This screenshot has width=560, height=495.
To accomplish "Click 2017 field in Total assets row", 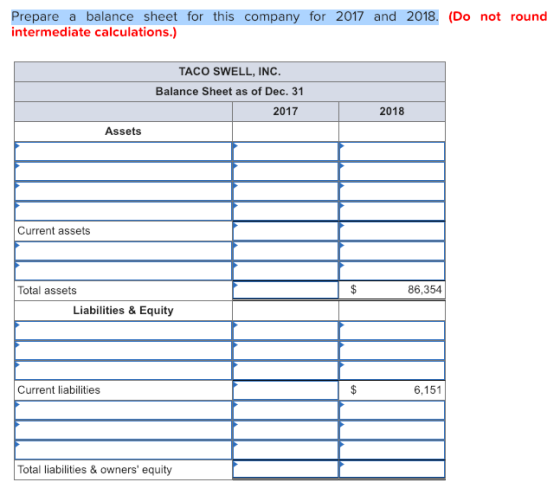I will [285, 290].
